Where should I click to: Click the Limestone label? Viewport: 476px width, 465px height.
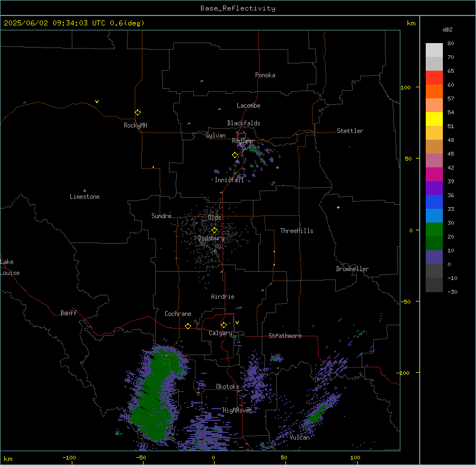[84, 197]
